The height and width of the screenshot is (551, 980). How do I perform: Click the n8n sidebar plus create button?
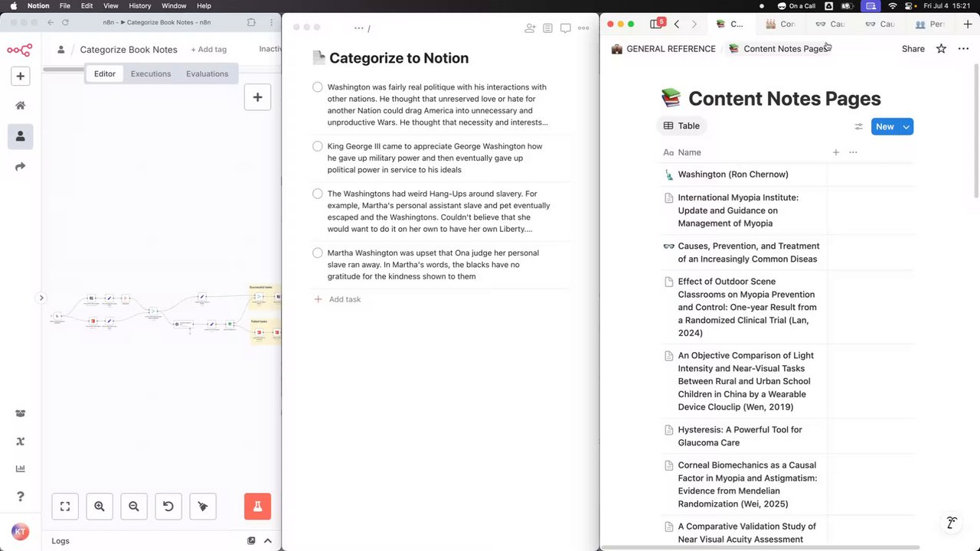(21, 76)
